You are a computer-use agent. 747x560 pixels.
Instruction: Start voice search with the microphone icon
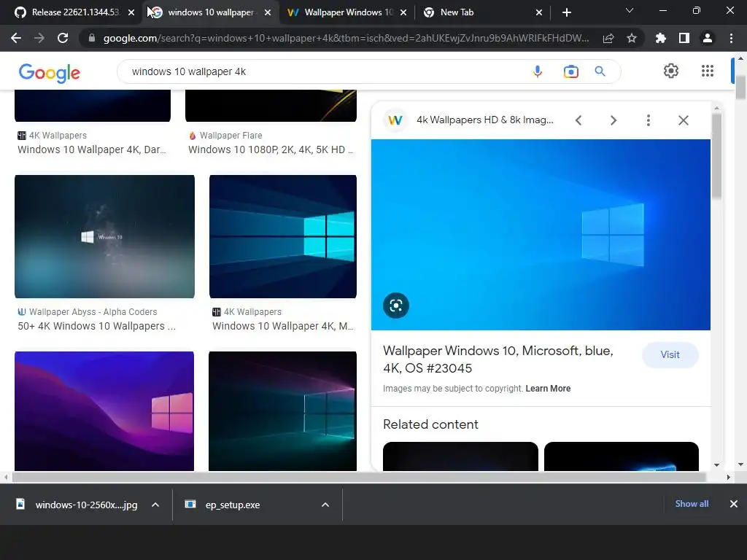[538, 71]
